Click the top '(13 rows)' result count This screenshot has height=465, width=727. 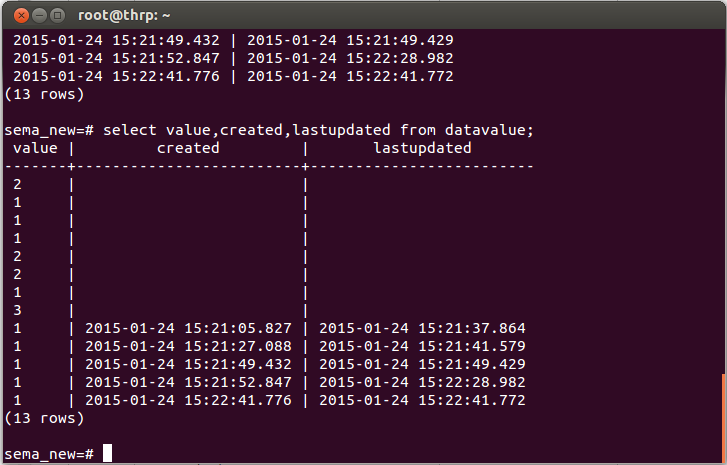pyautogui.click(x=44, y=94)
